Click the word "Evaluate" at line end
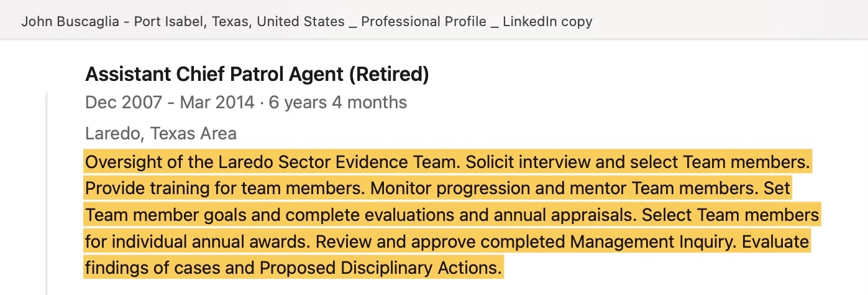Image resolution: width=868 pixels, height=295 pixels. [x=775, y=241]
